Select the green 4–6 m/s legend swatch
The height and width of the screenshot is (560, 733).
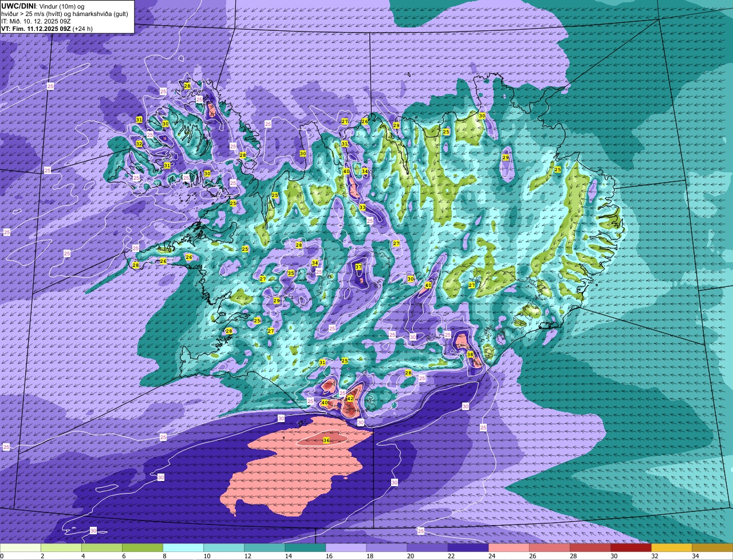point(102,548)
